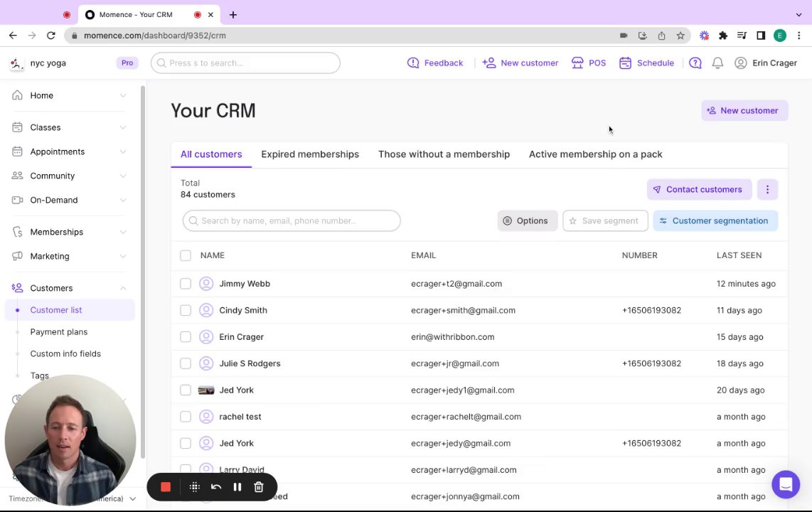This screenshot has width=812, height=512.
Task: Select checkbox for ecrager+jedy1@gmail.com row
Action: click(x=186, y=390)
